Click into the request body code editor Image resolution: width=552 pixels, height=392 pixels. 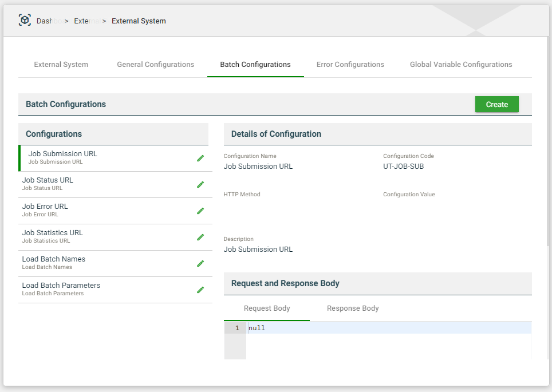[388, 342]
